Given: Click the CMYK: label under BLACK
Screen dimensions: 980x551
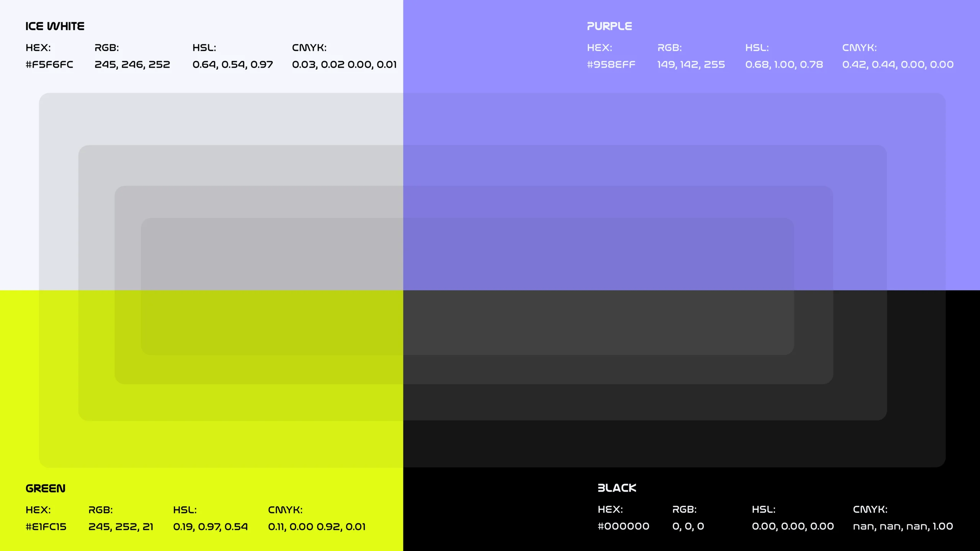Looking at the screenshot, I should 870,509.
